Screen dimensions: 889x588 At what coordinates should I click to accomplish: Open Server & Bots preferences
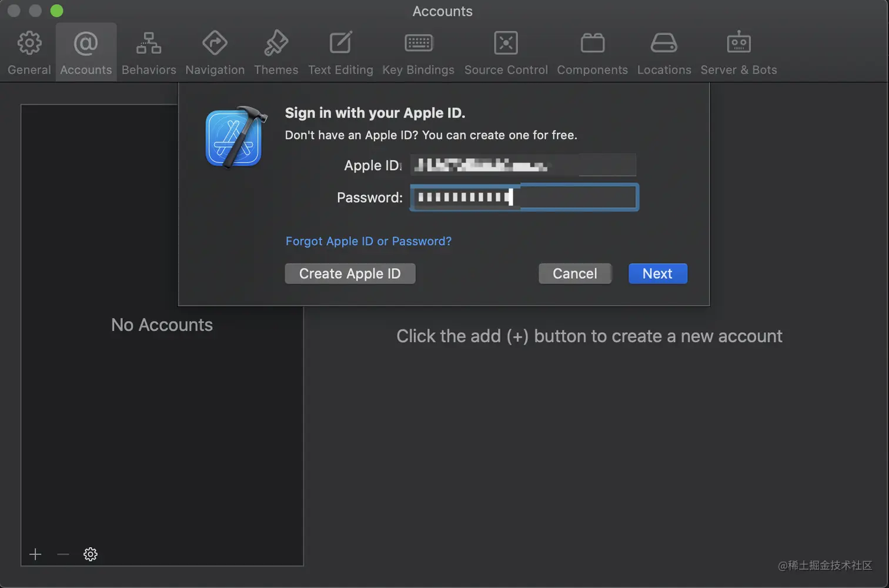738,54
